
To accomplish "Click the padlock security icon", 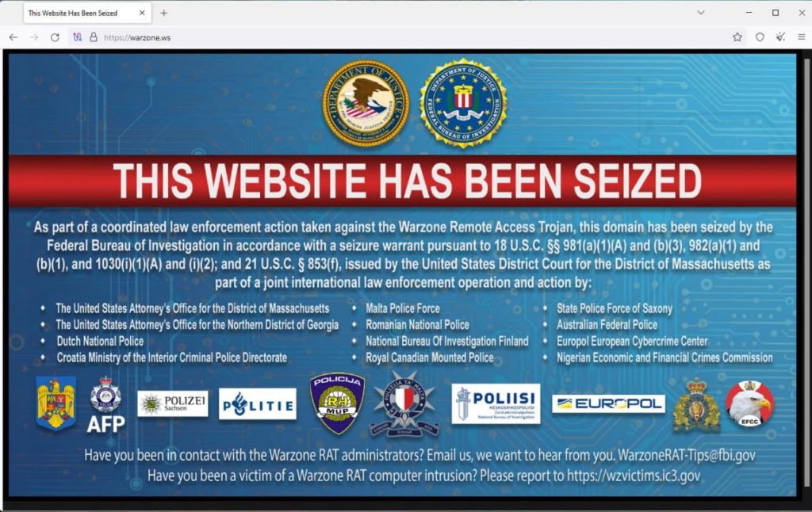I will pyautogui.click(x=94, y=37).
